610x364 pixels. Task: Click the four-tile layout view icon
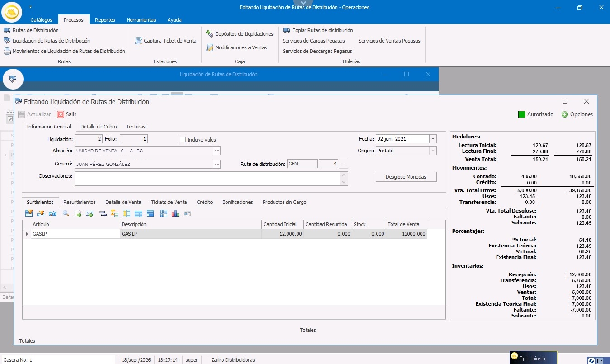[x=163, y=213]
